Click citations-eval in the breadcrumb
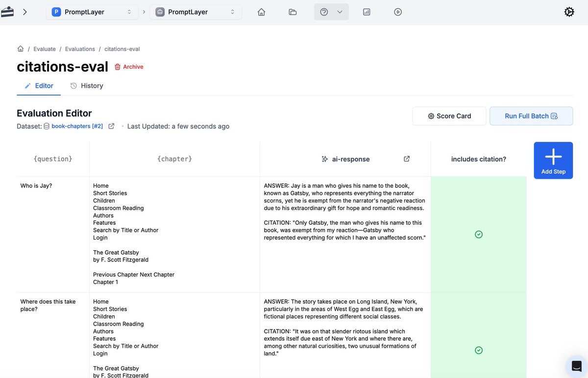Image resolution: width=588 pixels, height=378 pixels. coord(122,49)
